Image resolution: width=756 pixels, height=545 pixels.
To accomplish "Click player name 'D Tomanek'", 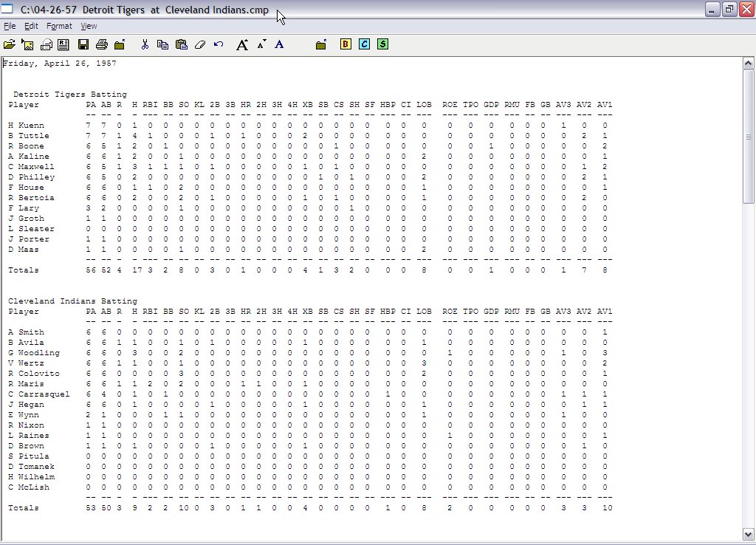I will [x=31, y=467].
